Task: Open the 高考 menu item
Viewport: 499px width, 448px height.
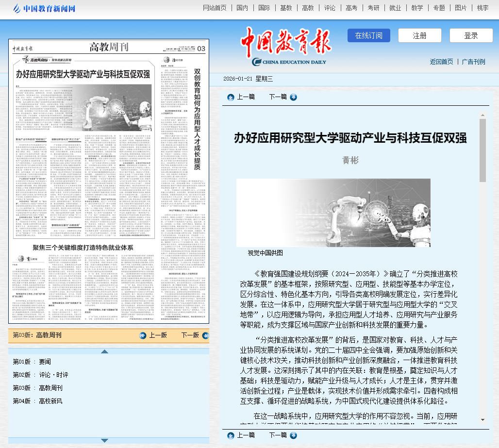Action: tap(351, 8)
